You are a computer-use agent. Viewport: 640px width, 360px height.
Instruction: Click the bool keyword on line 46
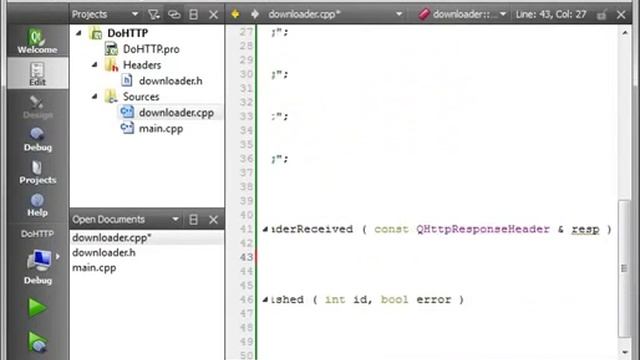[x=394, y=300]
